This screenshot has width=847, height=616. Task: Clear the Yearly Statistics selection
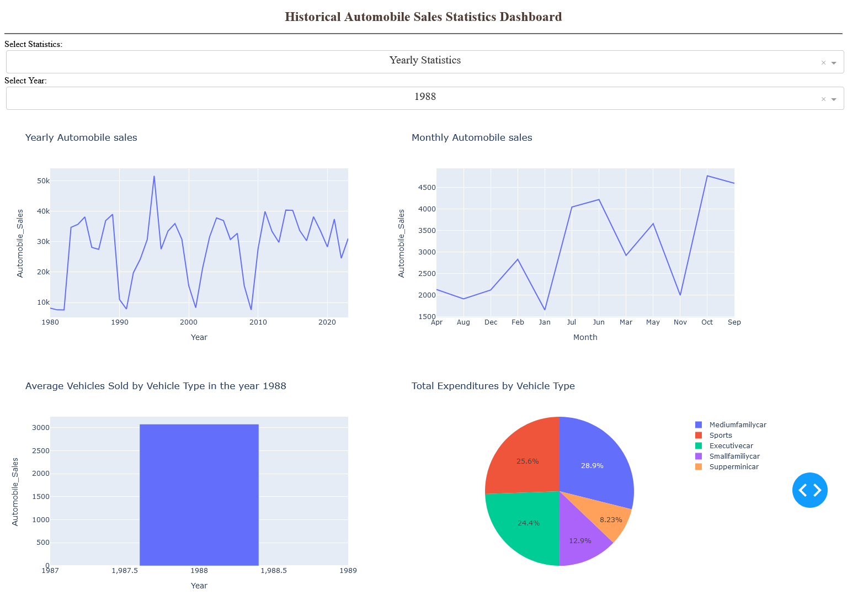coord(823,63)
